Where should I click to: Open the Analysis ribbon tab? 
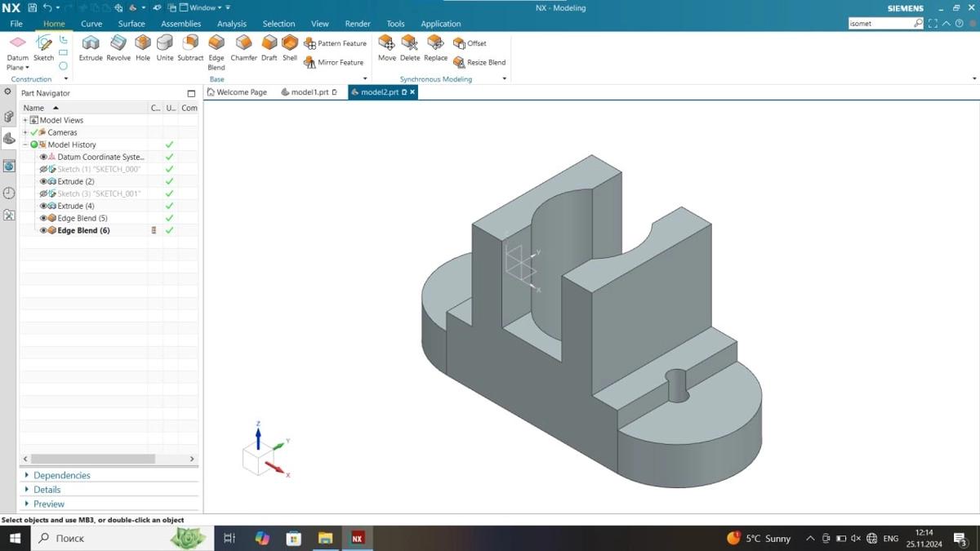(x=231, y=24)
